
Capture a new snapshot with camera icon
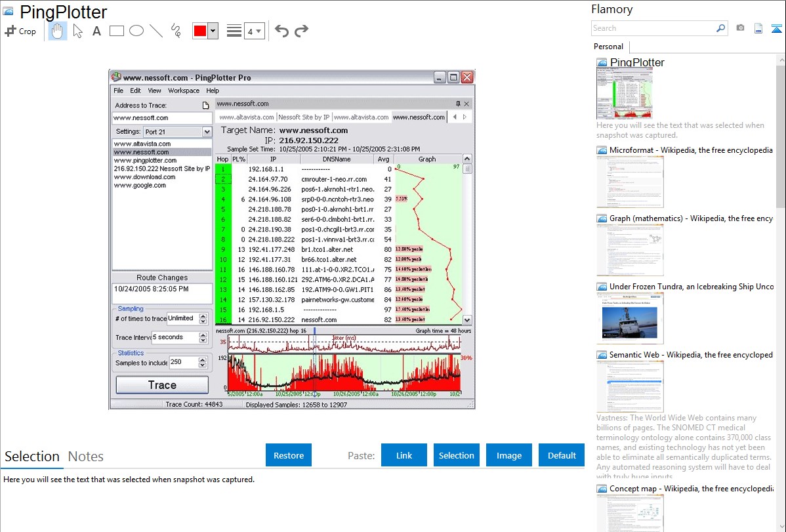click(740, 28)
